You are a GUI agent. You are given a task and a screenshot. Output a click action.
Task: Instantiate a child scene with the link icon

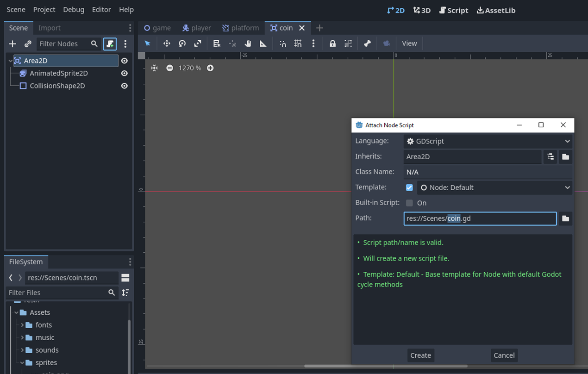click(x=28, y=44)
